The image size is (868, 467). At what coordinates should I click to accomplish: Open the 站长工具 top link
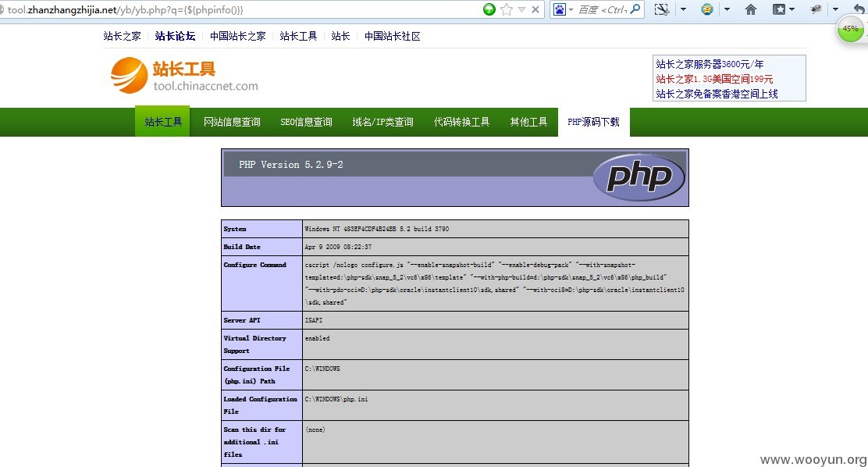click(x=298, y=36)
